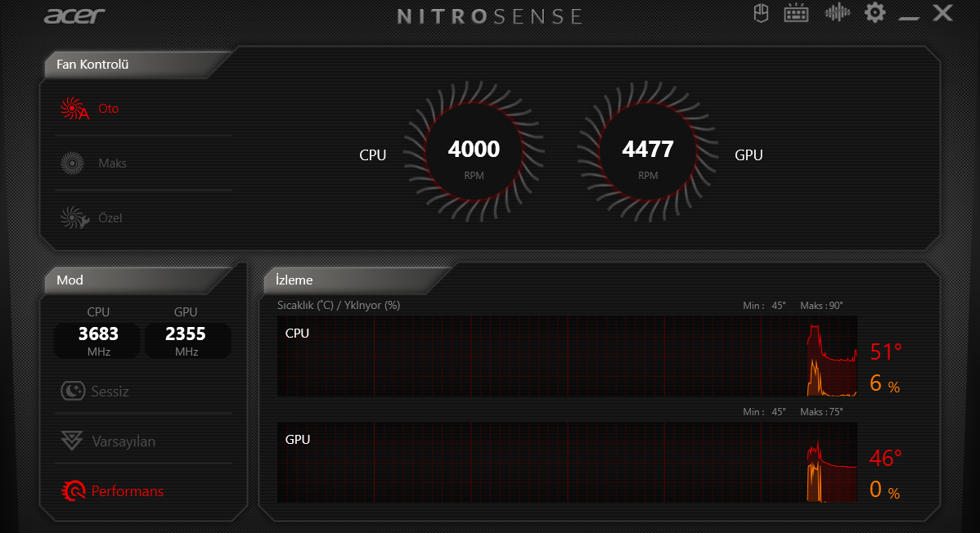Click the CPU load value 6 %

884,383
